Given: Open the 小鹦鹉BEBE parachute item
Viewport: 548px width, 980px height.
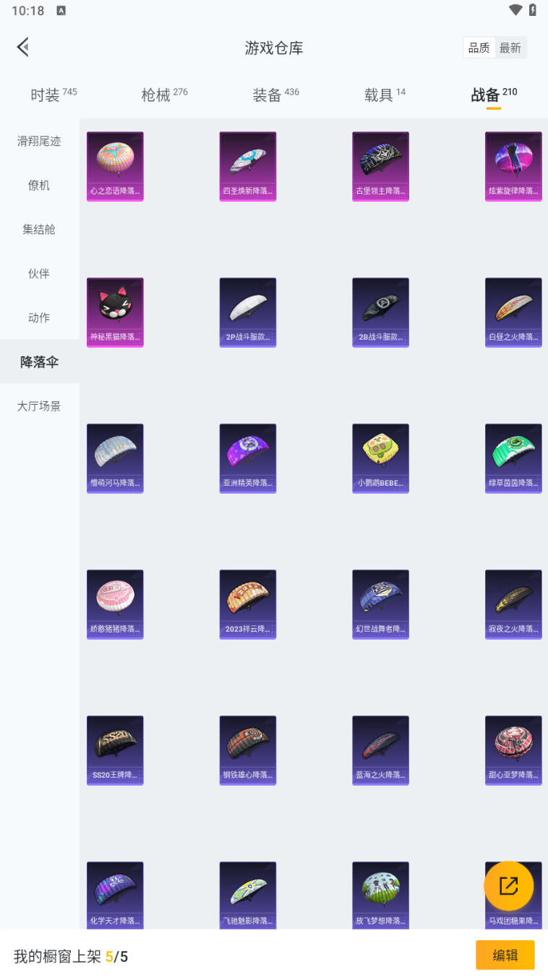Looking at the screenshot, I should click(380, 458).
